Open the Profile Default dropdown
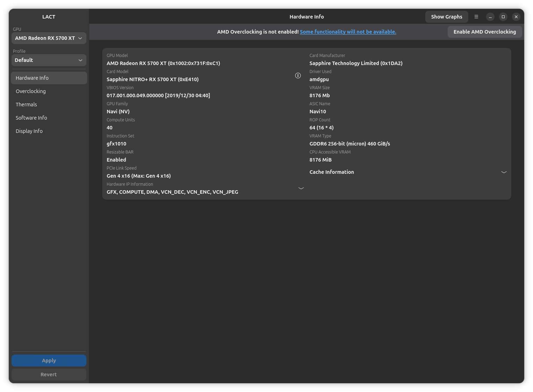Image resolution: width=533 pixels, height=392 pixels. [x=49, y=60]
